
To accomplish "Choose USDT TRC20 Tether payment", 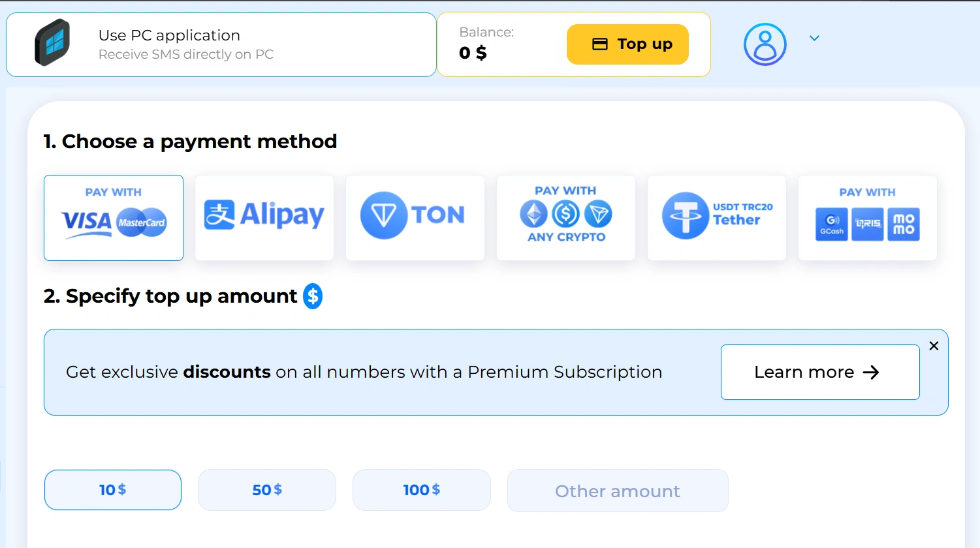I will pos(717,218).
